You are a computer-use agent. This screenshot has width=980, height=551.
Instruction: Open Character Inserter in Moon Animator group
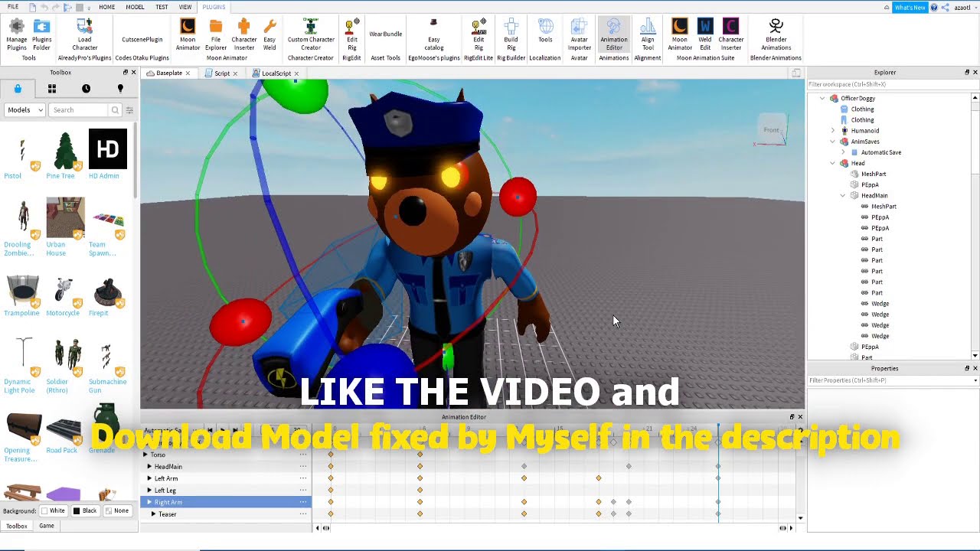(x=243, y=35)
